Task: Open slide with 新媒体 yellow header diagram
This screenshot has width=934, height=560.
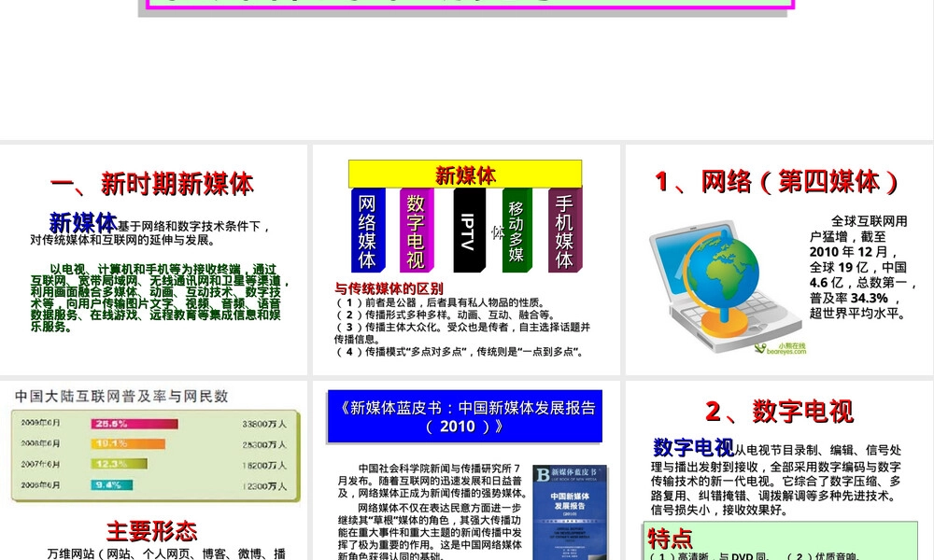Action: click(466, 259)
